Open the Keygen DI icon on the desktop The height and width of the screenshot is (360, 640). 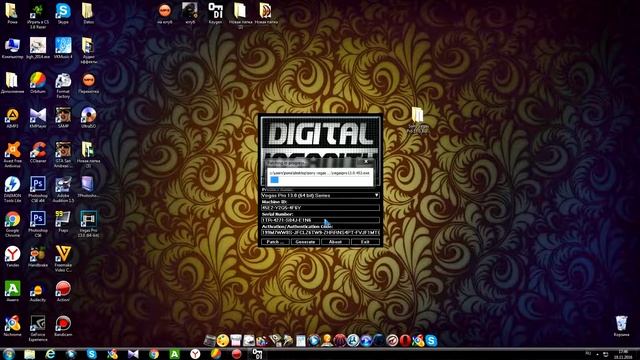[x=215, y=13]
